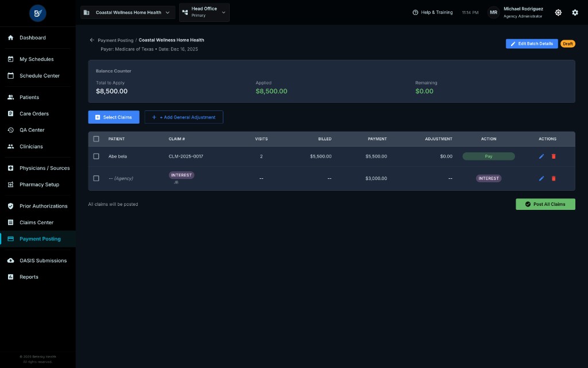
Task: Click the app logo in sidebar
Action: (x=37, y=13)
